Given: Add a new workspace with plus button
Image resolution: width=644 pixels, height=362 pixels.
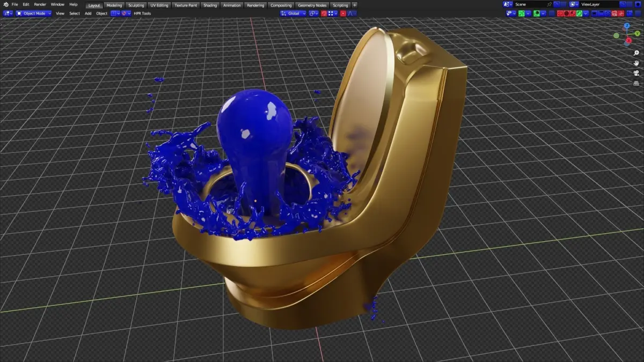Looking at the screenshot, I should pyautogui.click(x=354, y=5).
